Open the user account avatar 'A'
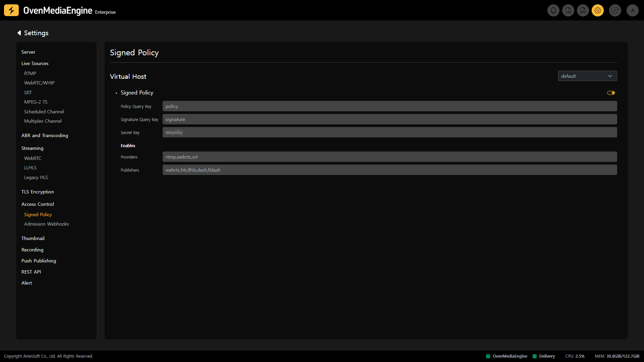This screenshot has width=644, height=362. tap(633, 10)
